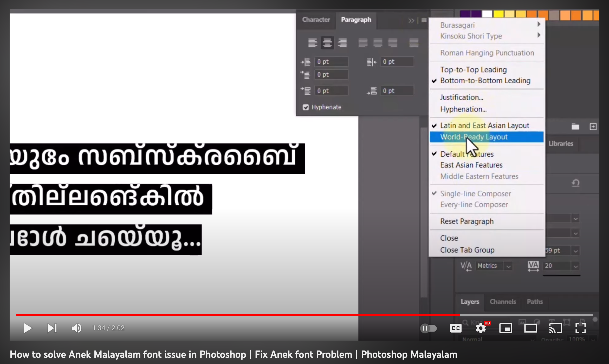This screenshot has width=609, height=364.
Task: Mute the video volume
Action: point(76,328)
